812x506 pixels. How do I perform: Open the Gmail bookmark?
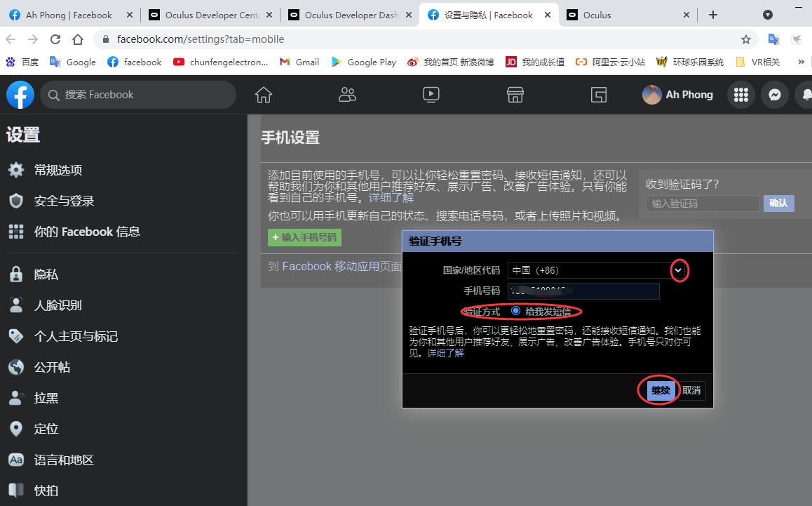point(299,62)
